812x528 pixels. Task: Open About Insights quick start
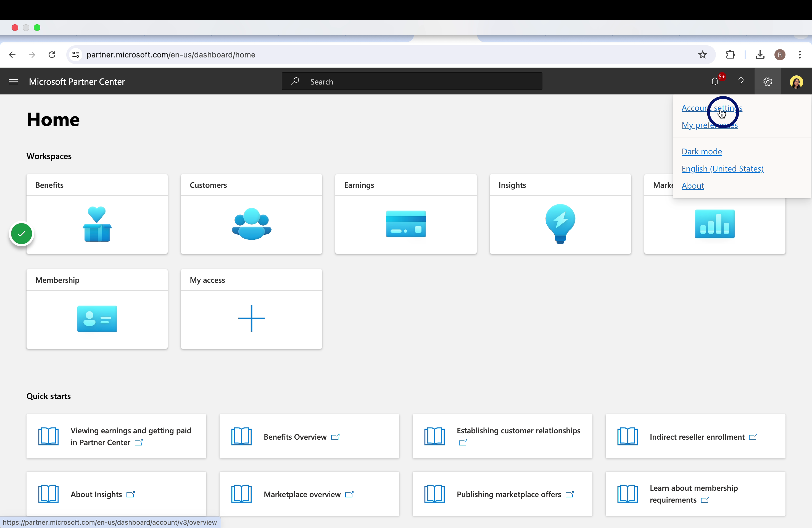pos(116,494)
